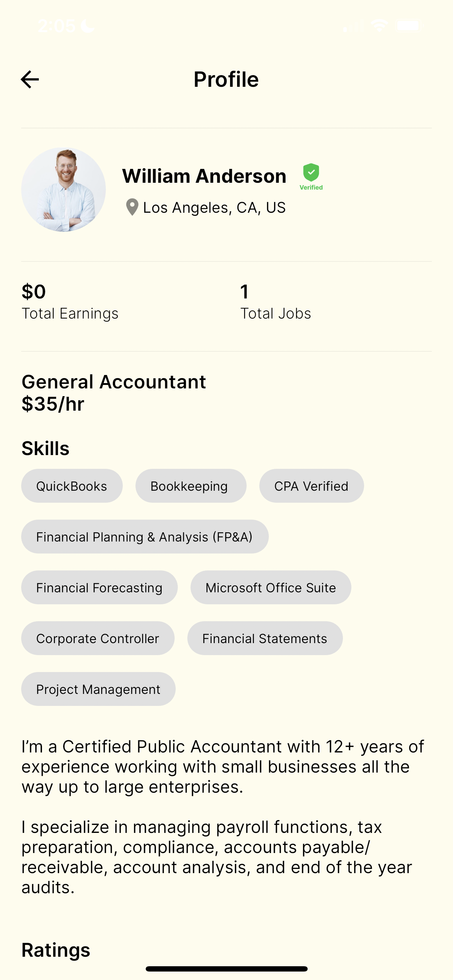Tap the Los Angeles, CA, US location
Screen dimensions: 453x980
pyautogui.click(x=214, y=208)
